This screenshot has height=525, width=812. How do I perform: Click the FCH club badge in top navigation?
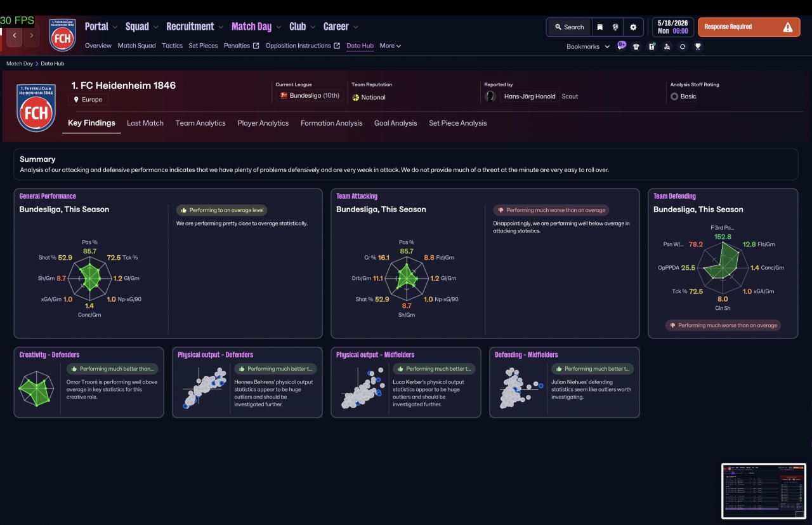62,35
